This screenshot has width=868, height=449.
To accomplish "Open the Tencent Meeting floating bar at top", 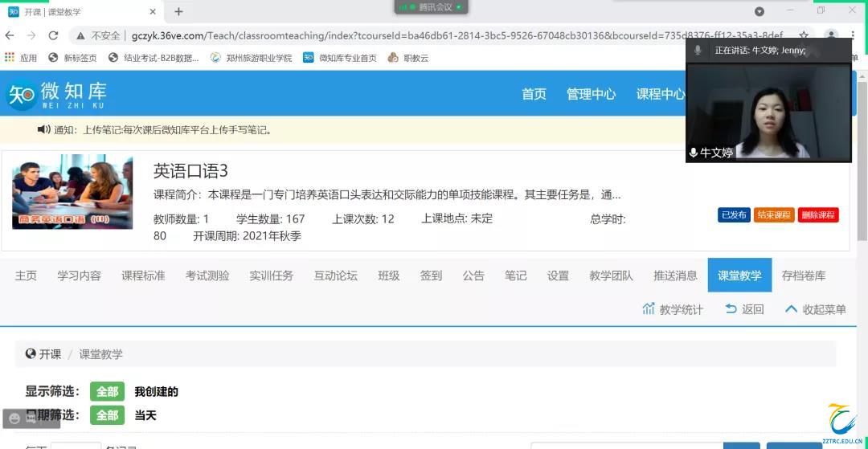I will point(431,7).
